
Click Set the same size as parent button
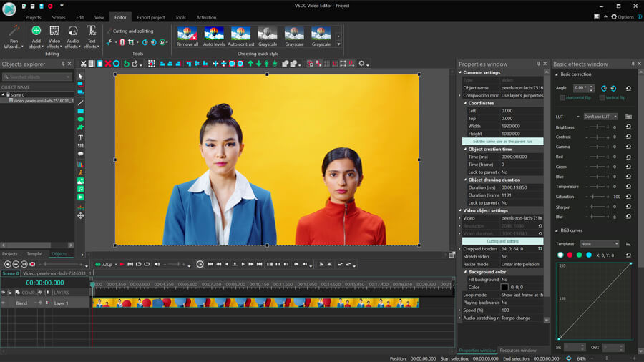(x=502, y=141)
